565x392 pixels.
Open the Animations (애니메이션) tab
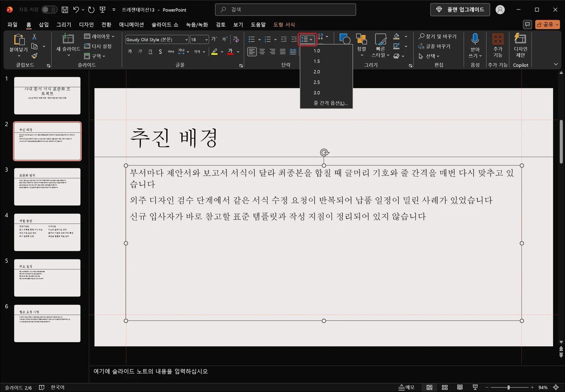click(131, 24)
